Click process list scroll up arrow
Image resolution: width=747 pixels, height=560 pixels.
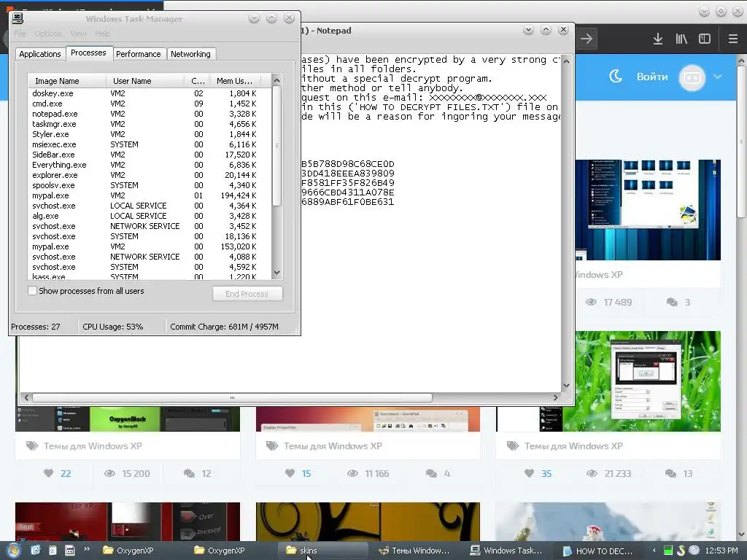(276, 80)
